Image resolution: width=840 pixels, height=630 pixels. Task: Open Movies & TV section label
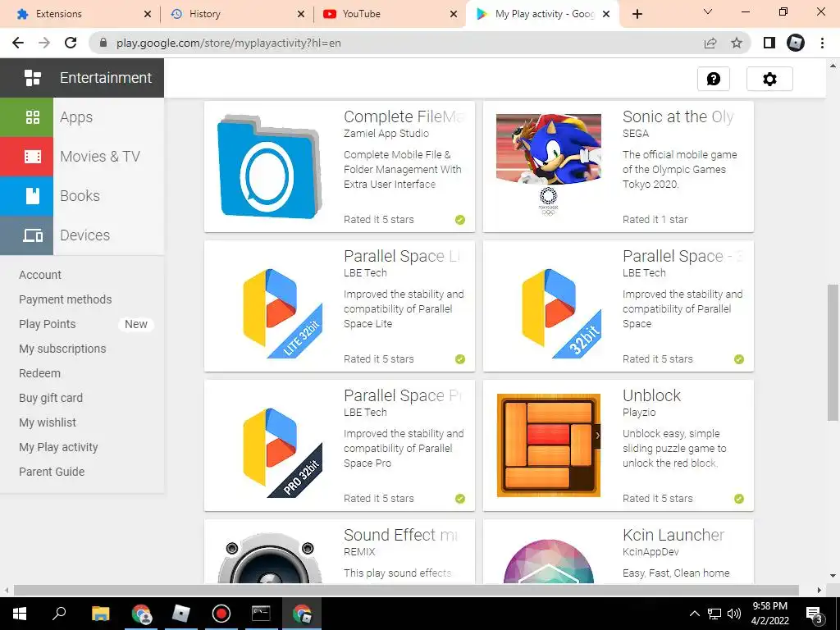point(100,157)
